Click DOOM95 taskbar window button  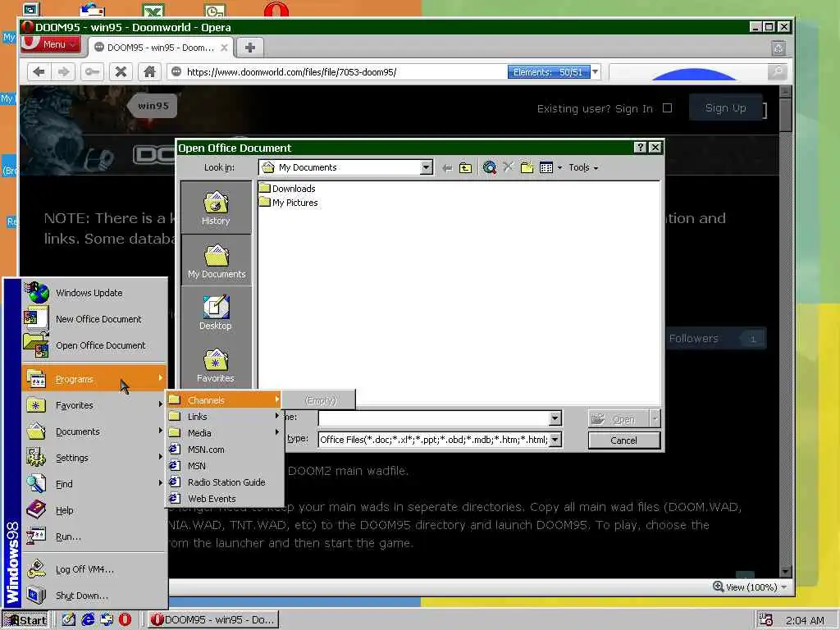[x=212, y=620]
